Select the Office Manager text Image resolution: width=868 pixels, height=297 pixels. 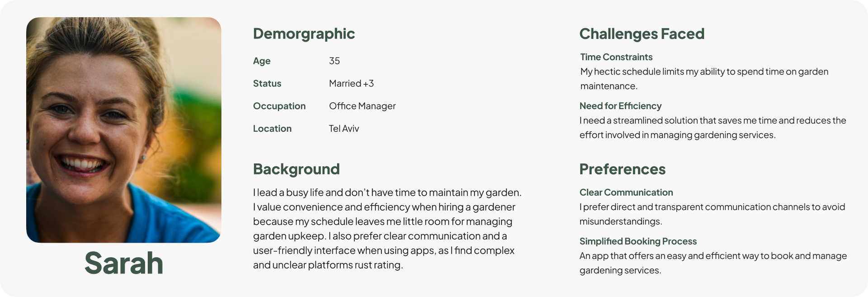click(x=362, y=106)
